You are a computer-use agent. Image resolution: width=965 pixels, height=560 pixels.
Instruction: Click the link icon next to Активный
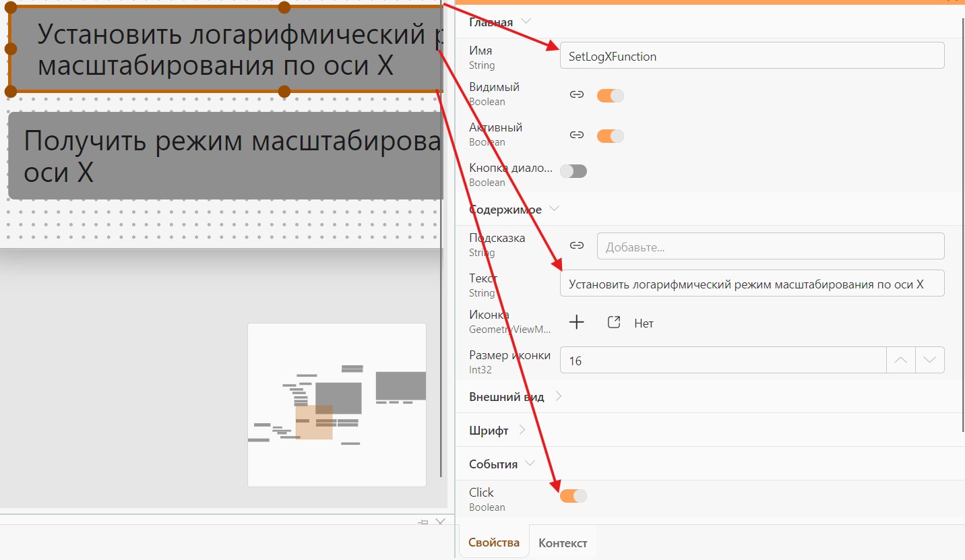pyautogui.click(x=576, y=135)
